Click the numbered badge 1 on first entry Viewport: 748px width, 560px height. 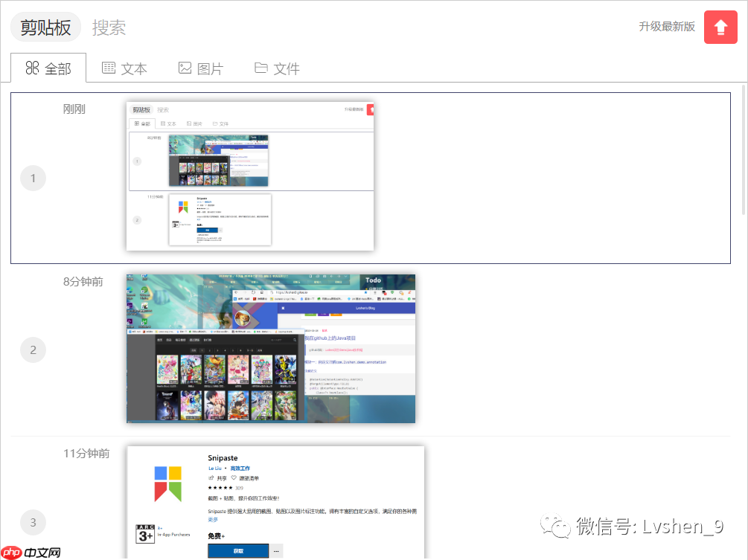tap(33, 178)
